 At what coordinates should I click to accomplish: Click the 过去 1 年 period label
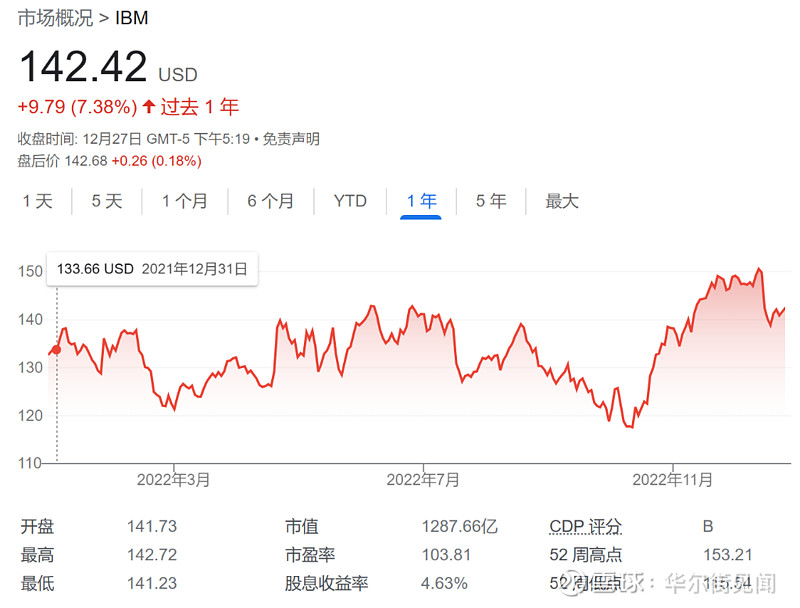pos(200,107)
